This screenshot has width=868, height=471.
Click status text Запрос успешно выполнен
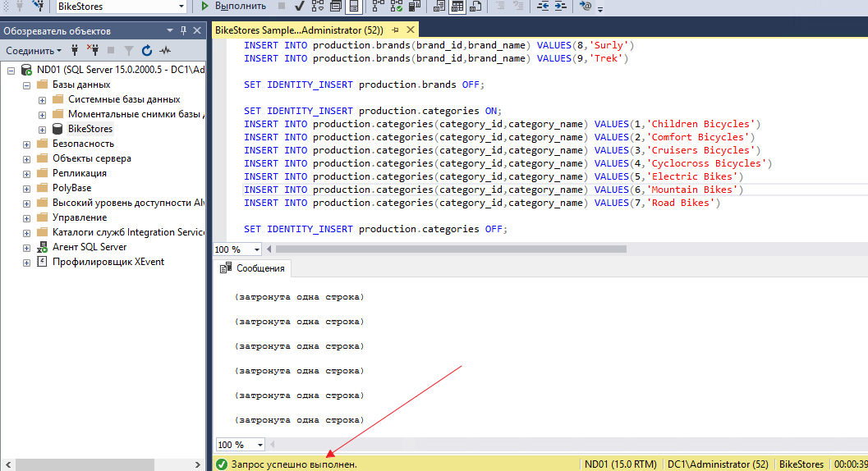294,464
